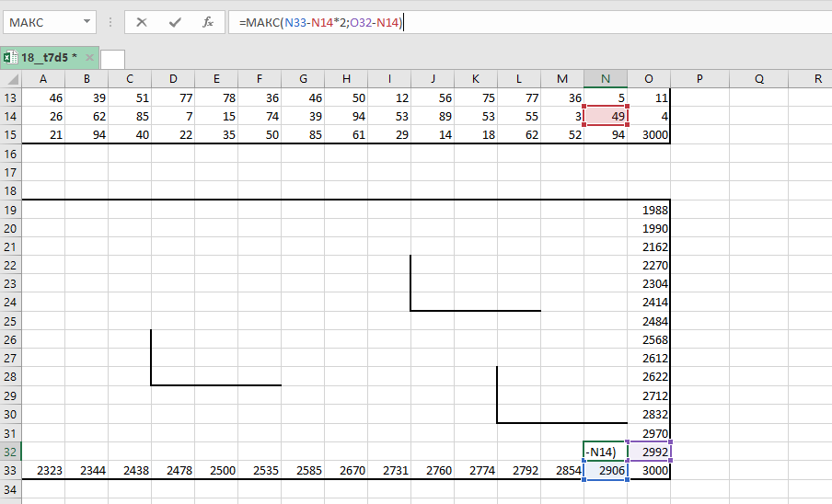Click cell O32 containing 2992
Viewport: 832px width, 504px height.
tap(649, 452)
